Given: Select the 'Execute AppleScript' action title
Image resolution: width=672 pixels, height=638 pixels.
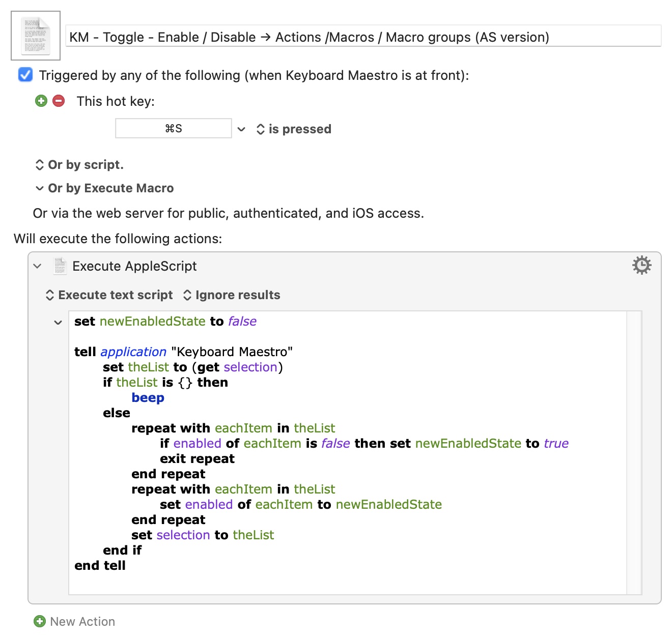Looking at the screenshot, I should (134, 266).
